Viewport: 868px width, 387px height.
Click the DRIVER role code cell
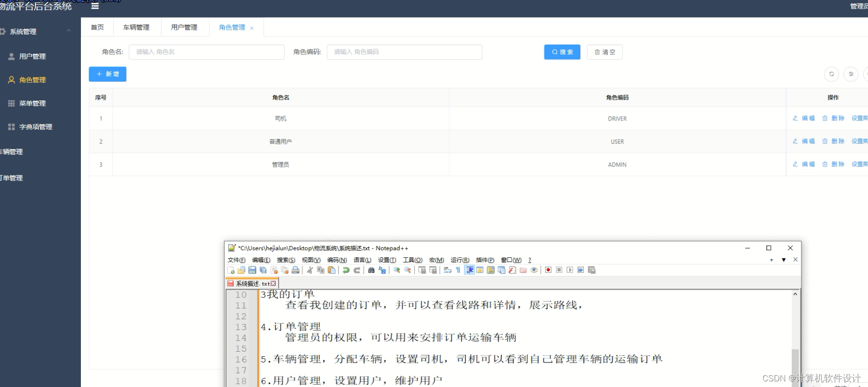click(617, 119)
